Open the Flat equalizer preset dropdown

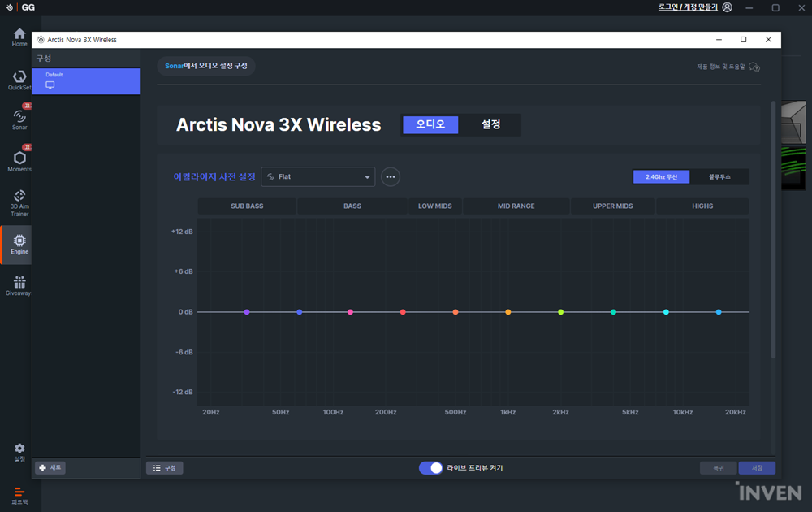(x=318, y=176)
